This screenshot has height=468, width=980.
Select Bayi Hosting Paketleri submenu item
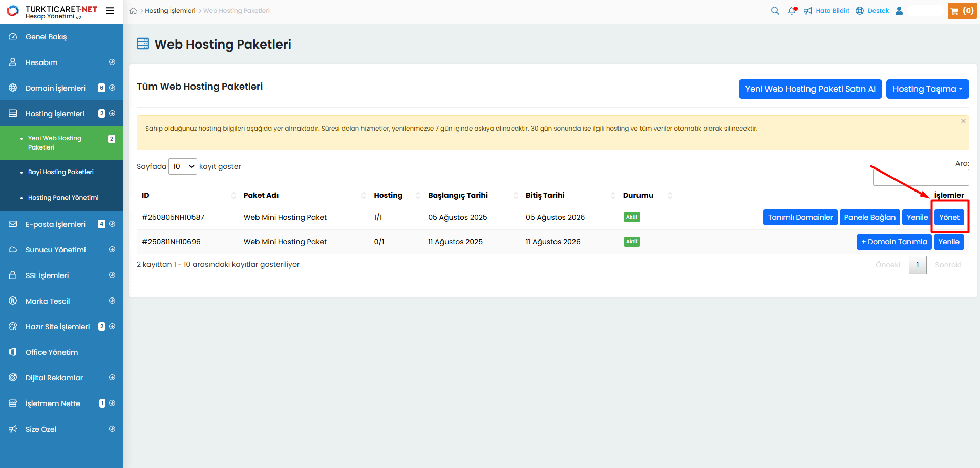pyautogui.click(x=61, y=172)
